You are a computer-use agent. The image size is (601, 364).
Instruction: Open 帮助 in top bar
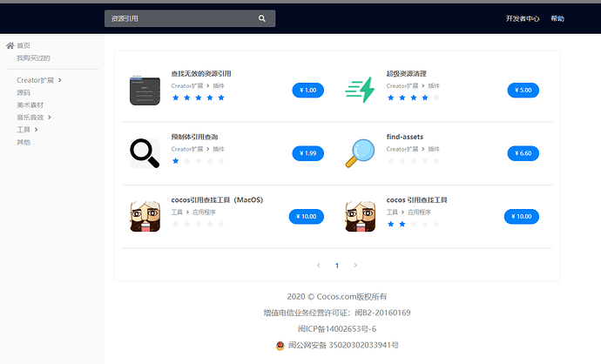coord(557,18)
